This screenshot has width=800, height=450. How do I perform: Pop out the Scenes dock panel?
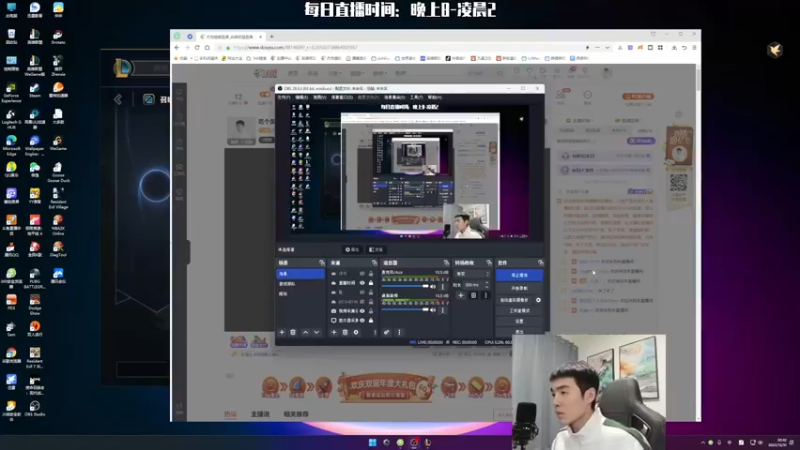(x=321, y=263)
